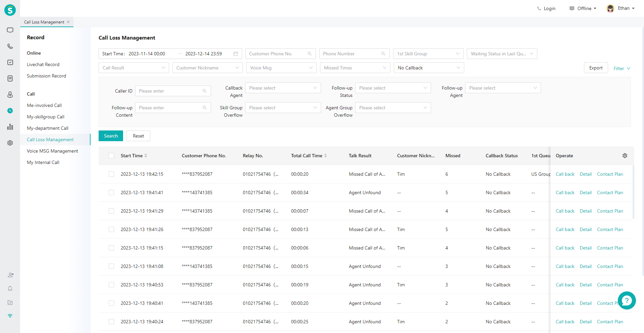Open Submission Record in sidebar

pos(46,76)
